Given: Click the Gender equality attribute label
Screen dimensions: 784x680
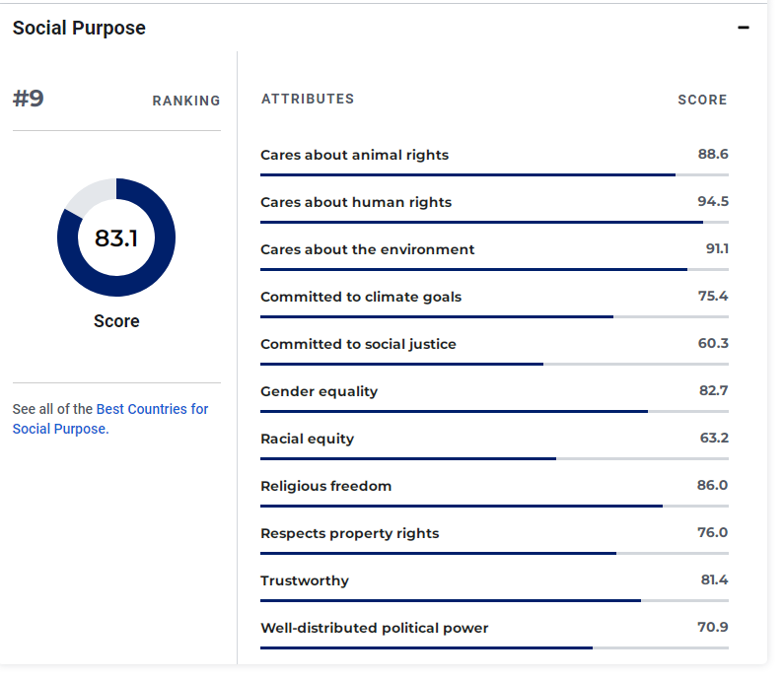Looking at the screenshot, I should tap(319, 391).
